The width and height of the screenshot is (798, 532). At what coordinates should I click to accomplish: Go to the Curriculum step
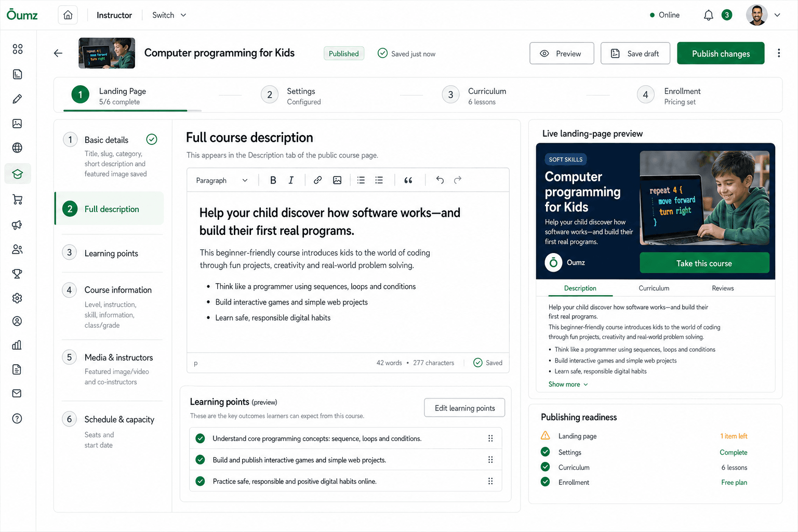point(474,96)
